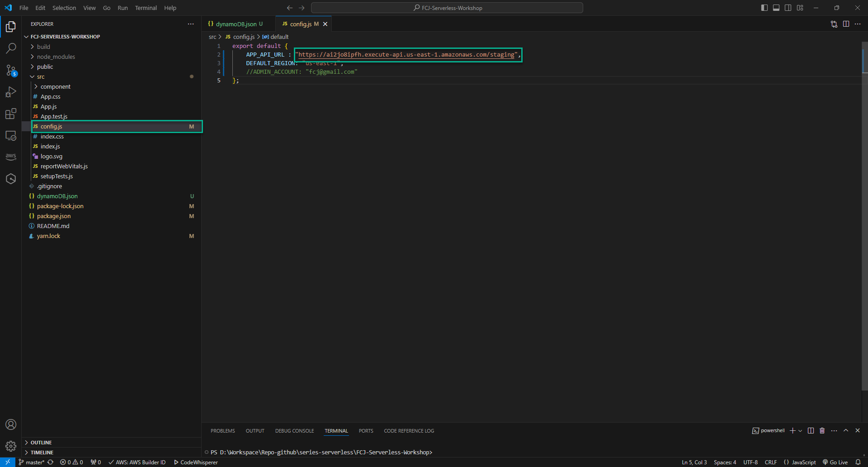Viewport: 868px width, 467px height.
Task: Kill terminal with trash icon
Action: pos(822,430)
